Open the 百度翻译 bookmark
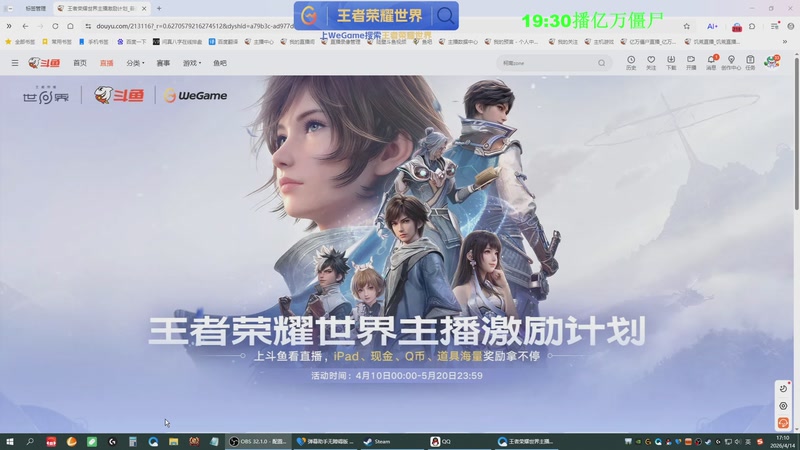The image size is (800, 450). click(x=223, y=42)
